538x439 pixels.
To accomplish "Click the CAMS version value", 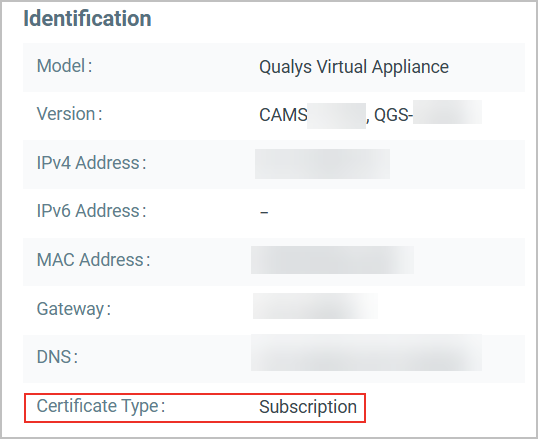I will tap(283, 115).
